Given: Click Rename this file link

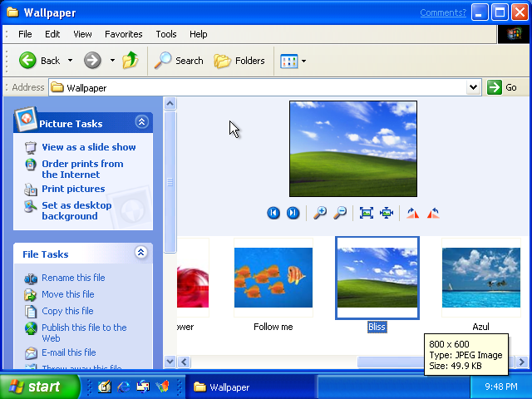Looking at the screenshot, I should click(73, 278).
